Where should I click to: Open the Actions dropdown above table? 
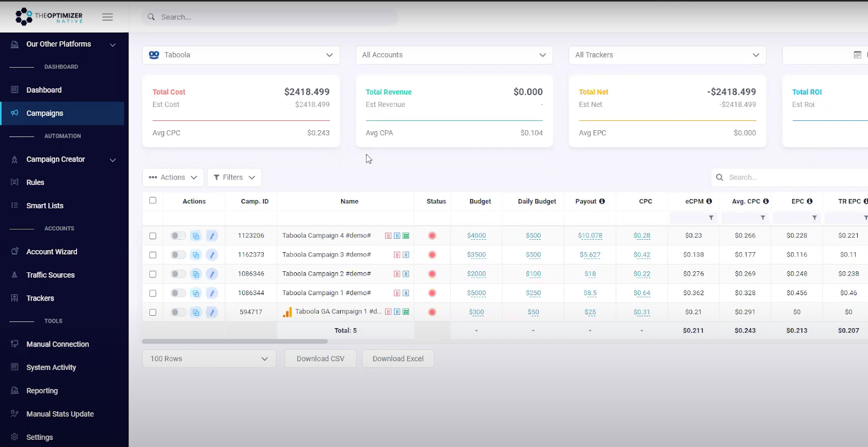tap(173, 177)
